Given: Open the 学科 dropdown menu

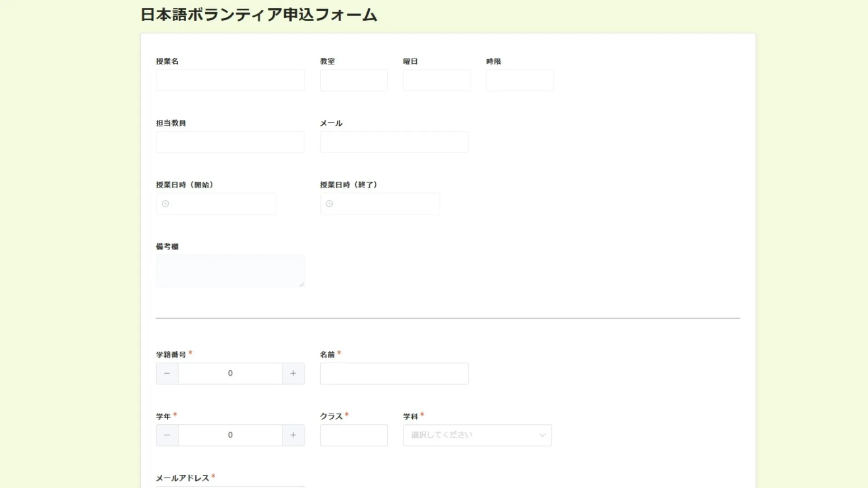Looking at the screenshot, I should [470, 435].
